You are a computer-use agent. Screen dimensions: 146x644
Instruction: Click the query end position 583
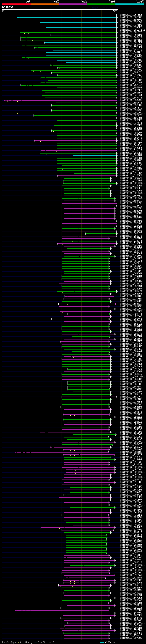[115, 11]
